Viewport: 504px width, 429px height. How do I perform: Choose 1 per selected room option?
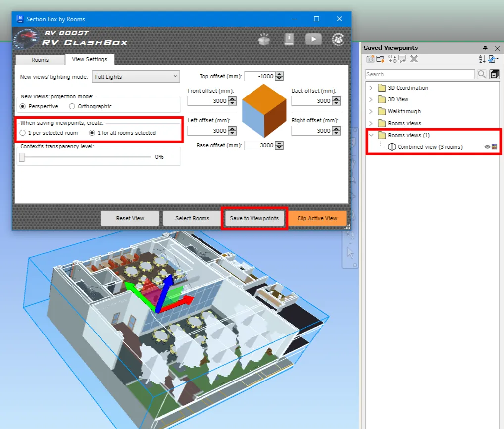click(x=23, y=133)
